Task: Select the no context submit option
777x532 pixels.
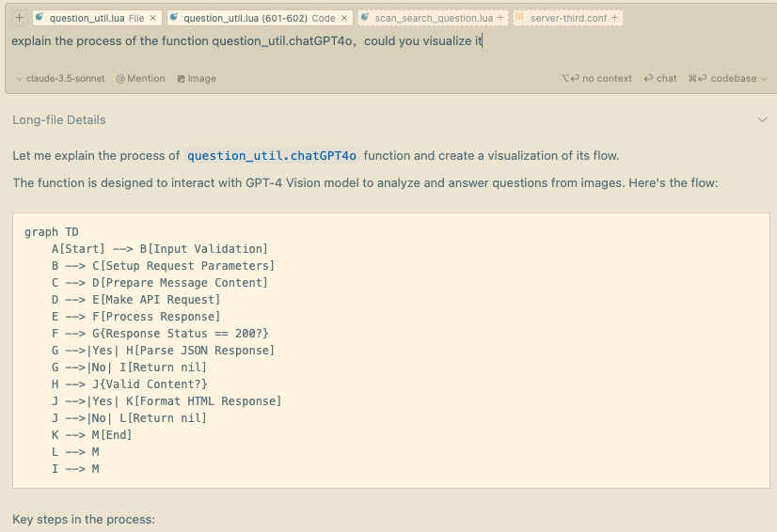Action: tap(596, 79)
